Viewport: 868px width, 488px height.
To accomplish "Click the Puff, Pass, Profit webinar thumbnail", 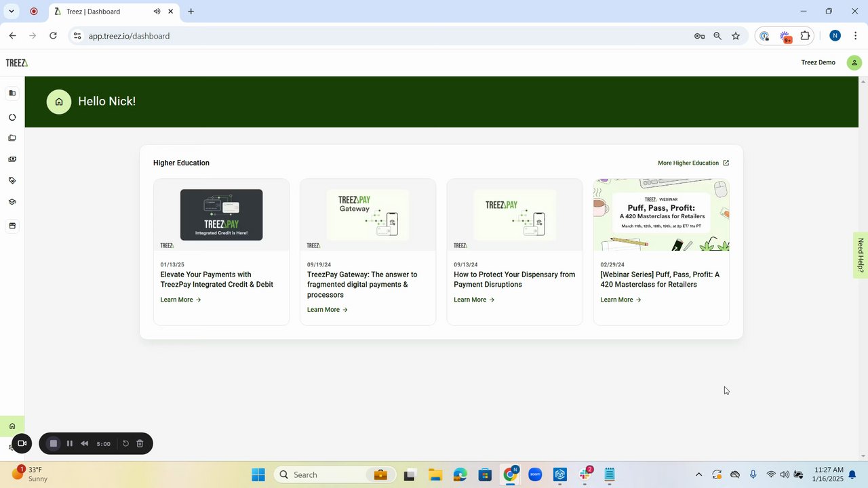I will 661,215.
